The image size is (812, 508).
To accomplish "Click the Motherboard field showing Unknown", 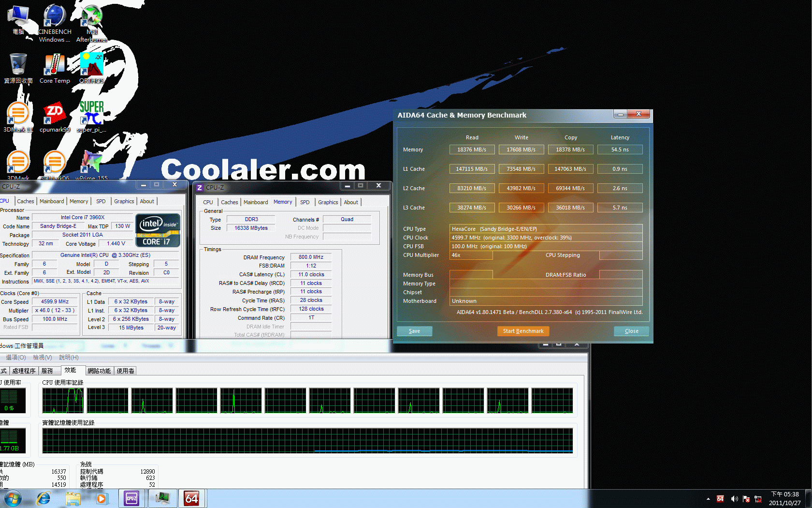I will pyautogui.click(x=546, y=301).
